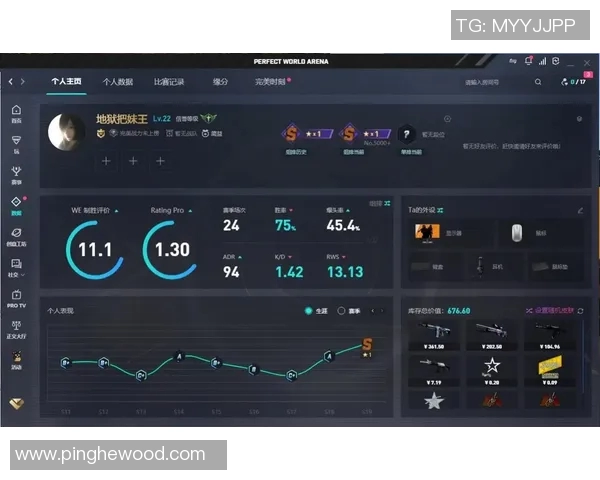Viewport: 600px width, 480px height.
Task: Click the first S rank badge
Action: 291,134
